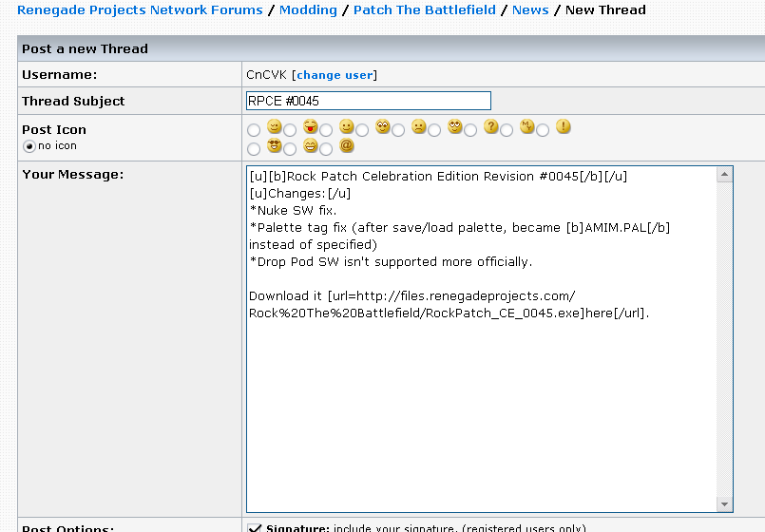Select the "no icon" radio button

pyautogui.click(x=29, y=146)
